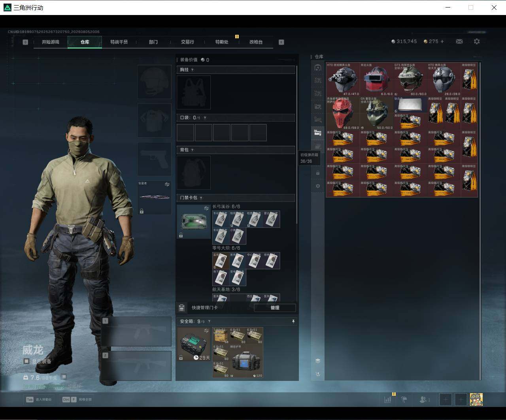Select the main warehouse box icon in sidebar
The image size is (506, 420).
(x=318, y=68)
